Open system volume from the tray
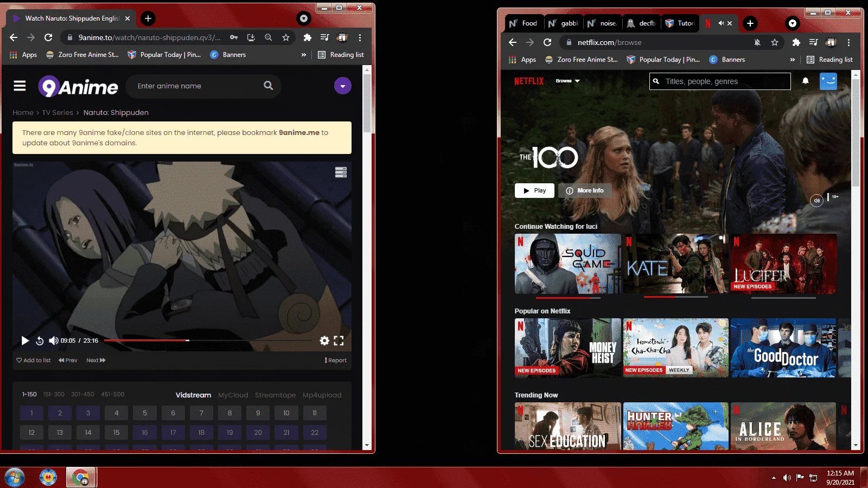The width and height of the screenshot is (868, 488). 787,478
